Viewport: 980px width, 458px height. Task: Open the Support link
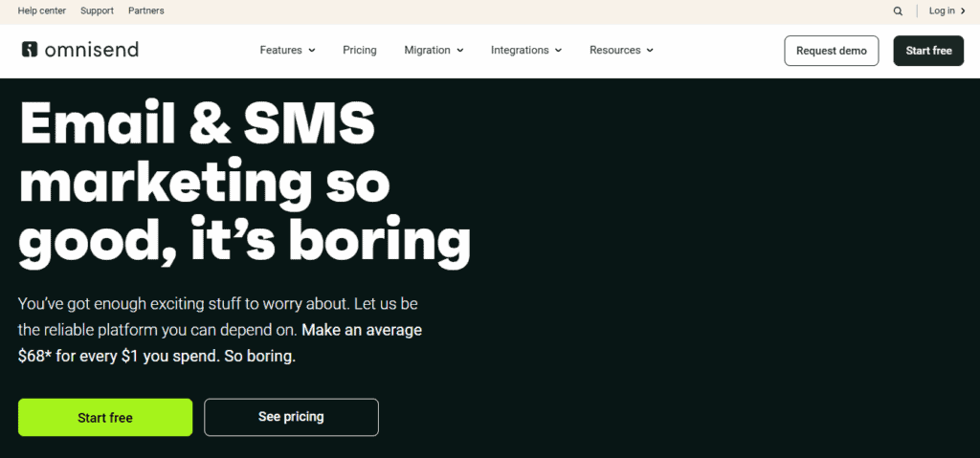[97, 11]
